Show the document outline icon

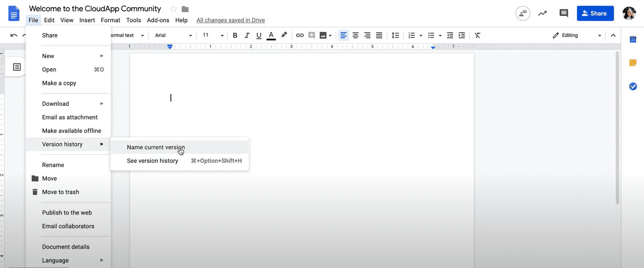tap(17, 67)
